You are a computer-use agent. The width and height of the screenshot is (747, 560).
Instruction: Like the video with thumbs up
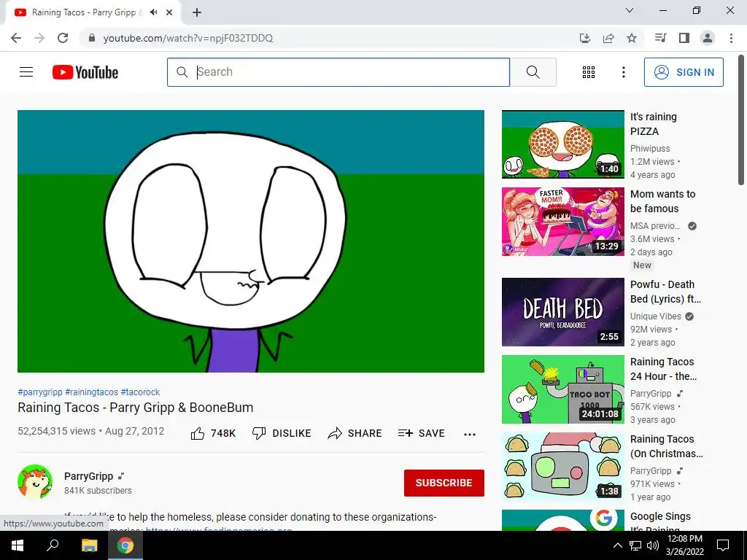click(213, 433)
